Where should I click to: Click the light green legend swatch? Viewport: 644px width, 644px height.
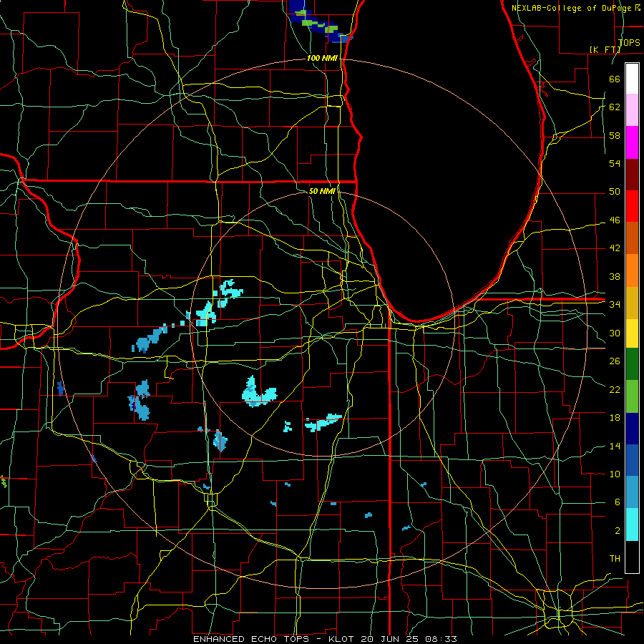pos(632,396)
